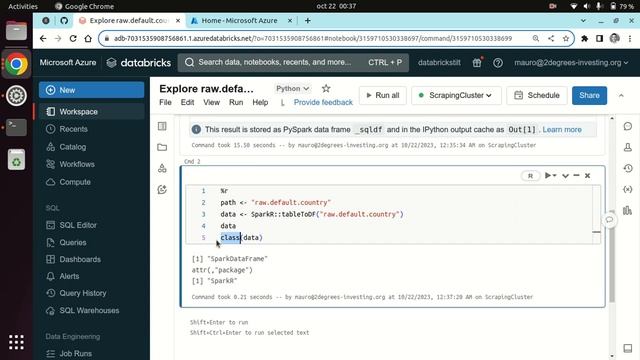Open the notebook comments panel
The height and width of the screenshot is (360, 640).
coord(628,126)
